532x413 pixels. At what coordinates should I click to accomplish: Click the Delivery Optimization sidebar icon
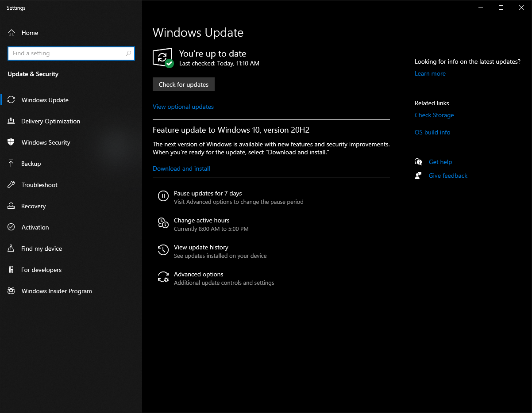click(12, 121)
